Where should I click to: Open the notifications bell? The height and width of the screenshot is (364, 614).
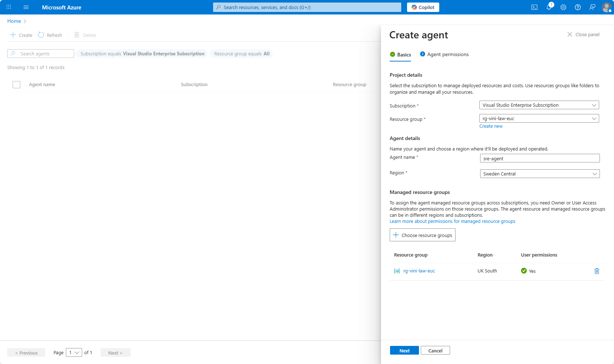549,7
